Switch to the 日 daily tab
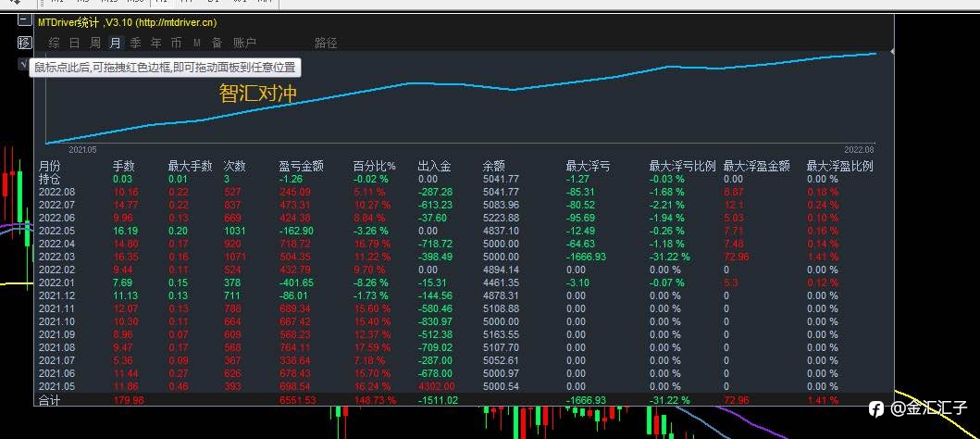Image resolution: width=980 pixels, height=439 pixels. (74, 44)
